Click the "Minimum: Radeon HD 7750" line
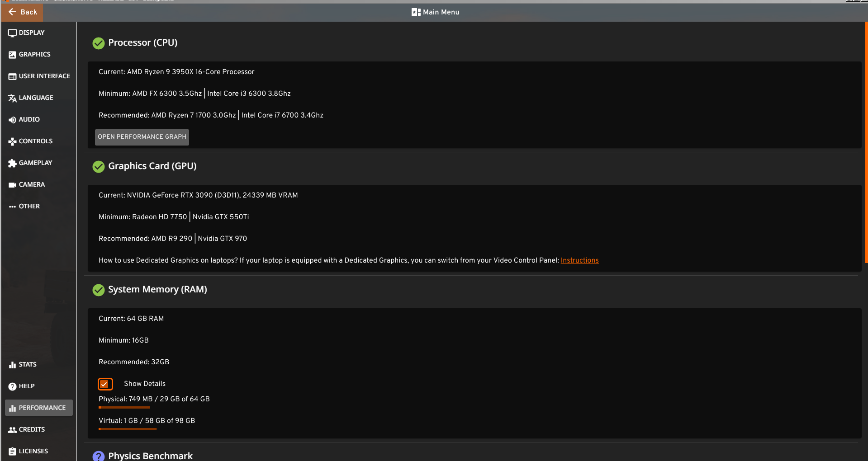Image resolution: width=868 pixels, height=461 pixels. tap(174, 217)
